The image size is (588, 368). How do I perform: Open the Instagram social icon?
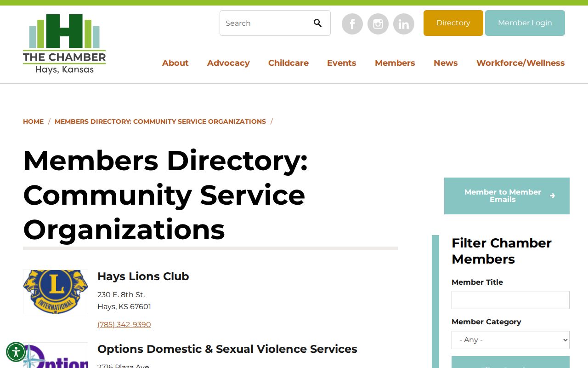378,24
